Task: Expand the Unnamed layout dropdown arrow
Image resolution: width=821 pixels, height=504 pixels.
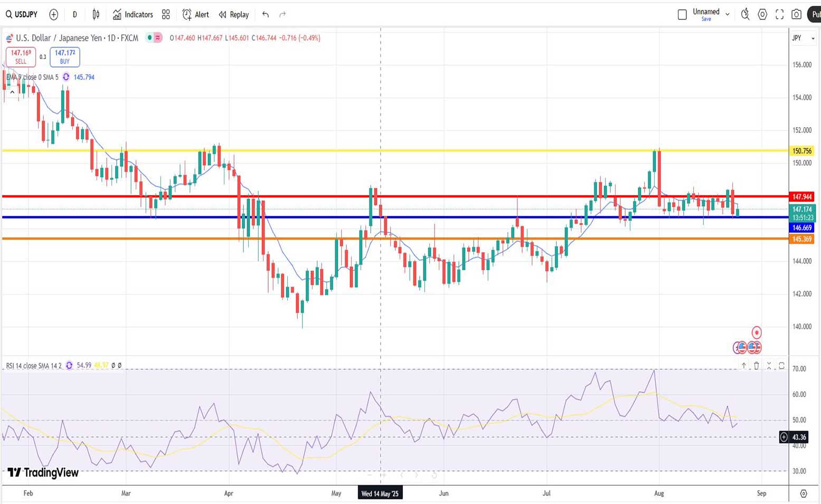Action: point(728,15)
